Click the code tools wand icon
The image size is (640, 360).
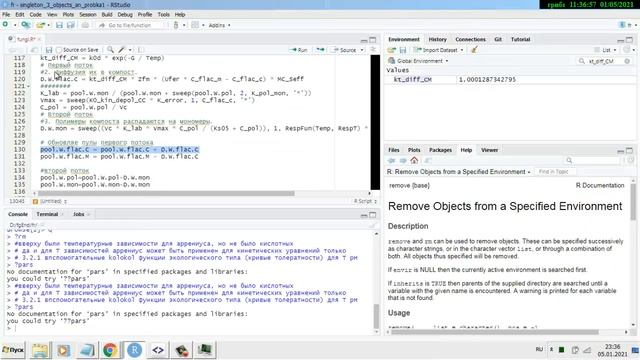(x=122, y=50)
